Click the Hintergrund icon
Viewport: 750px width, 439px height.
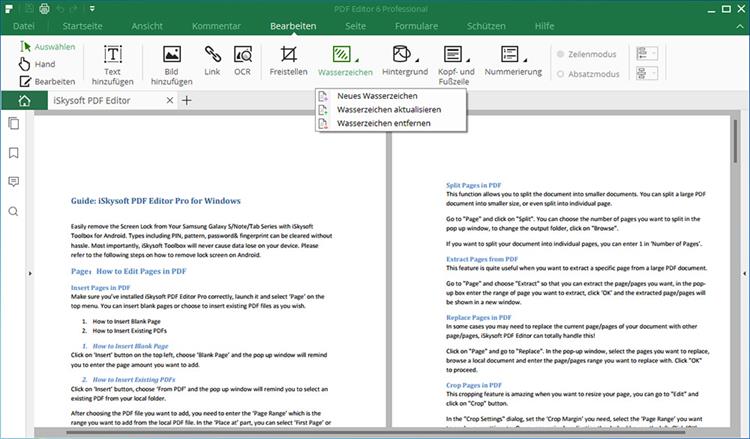tap(401, 54)
